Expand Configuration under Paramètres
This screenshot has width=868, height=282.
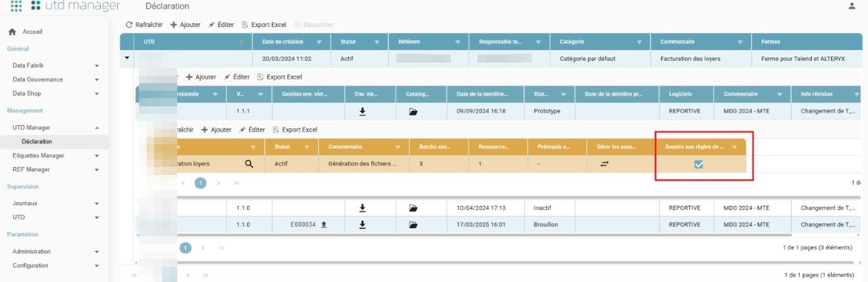coord(97,266)
